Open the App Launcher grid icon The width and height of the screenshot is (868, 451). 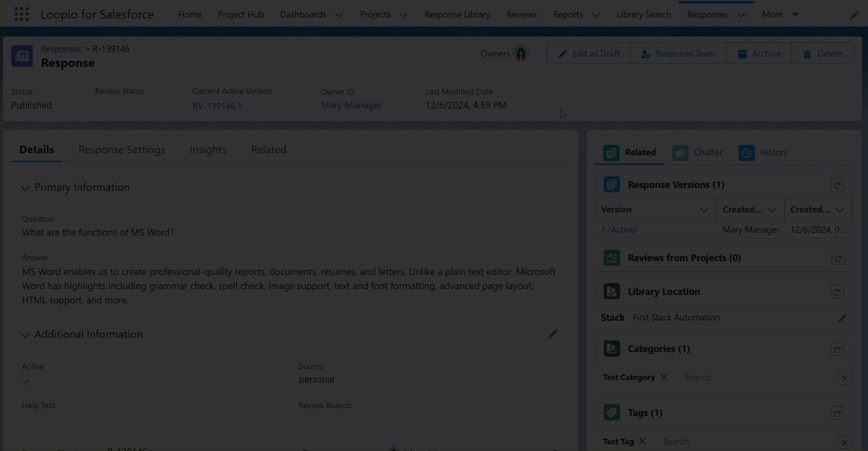click(21, 14)
